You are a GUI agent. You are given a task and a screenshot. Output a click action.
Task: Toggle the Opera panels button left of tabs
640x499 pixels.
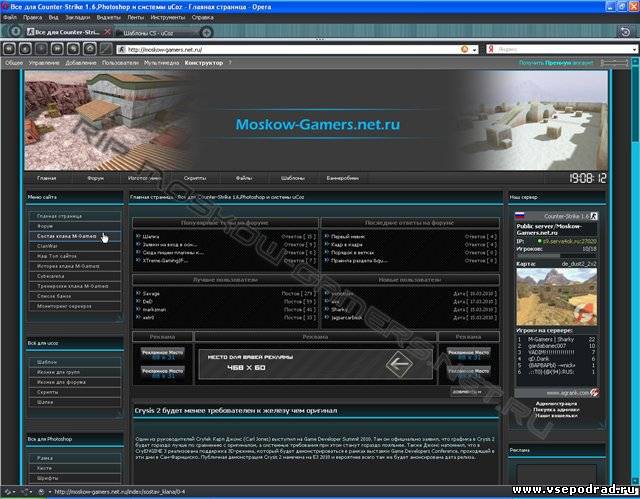[x=15, y=31]
